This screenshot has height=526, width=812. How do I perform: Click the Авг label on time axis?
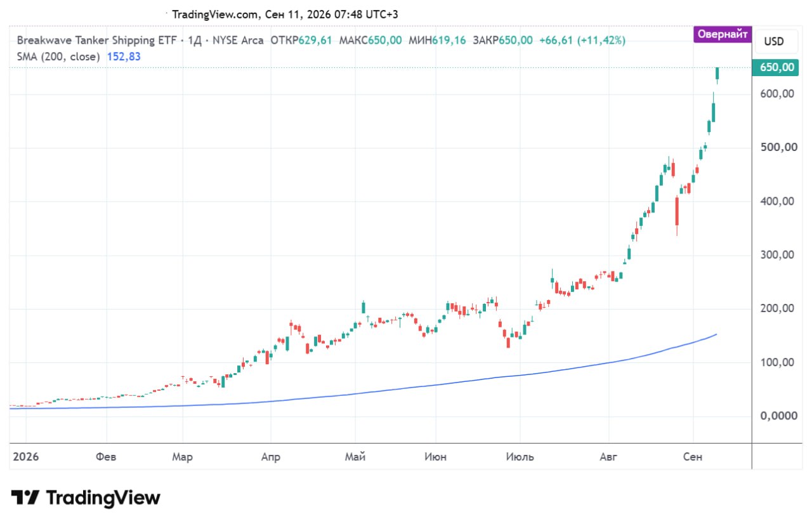coord(608,457)
